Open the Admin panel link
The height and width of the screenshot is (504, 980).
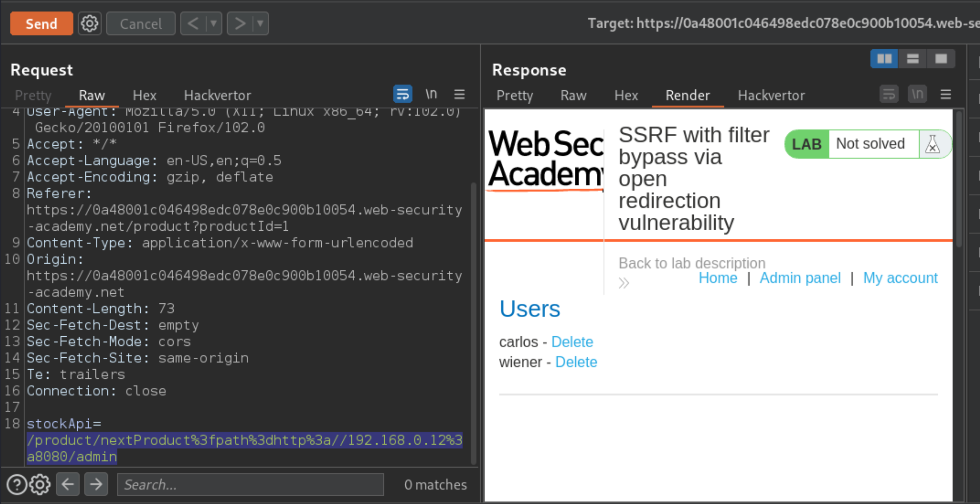[x=800, y=278]
